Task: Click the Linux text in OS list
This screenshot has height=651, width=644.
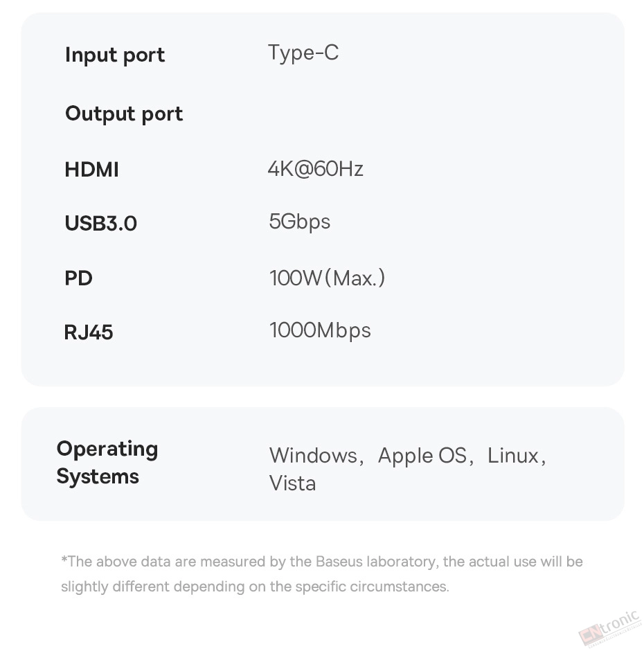Action: 513,456
